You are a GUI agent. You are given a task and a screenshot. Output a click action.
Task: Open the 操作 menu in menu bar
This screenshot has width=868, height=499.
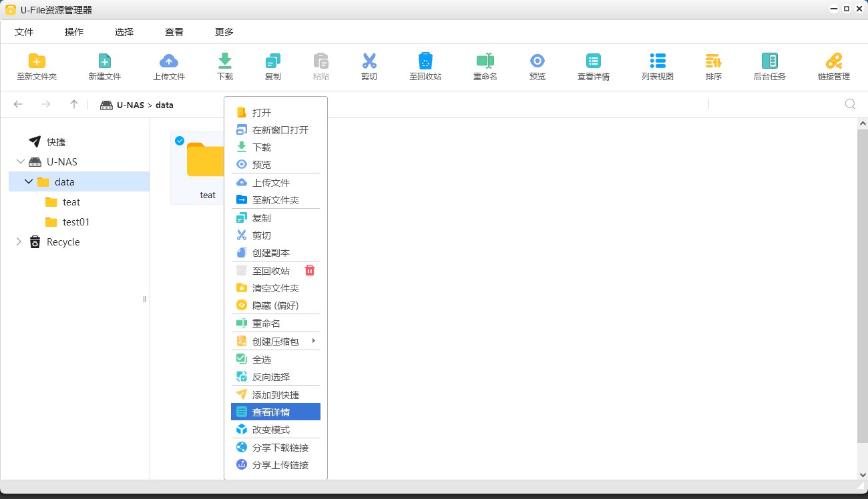[74, 32]
